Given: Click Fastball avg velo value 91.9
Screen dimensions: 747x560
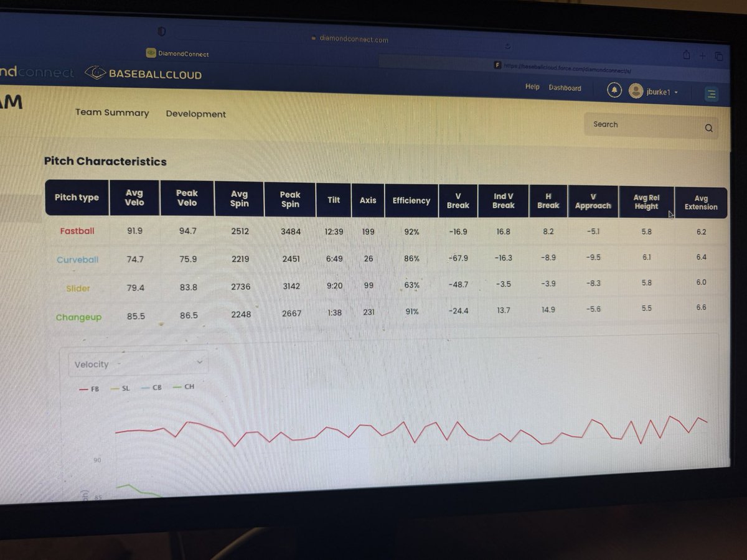Looking at the screenshot, I should 134,231.
